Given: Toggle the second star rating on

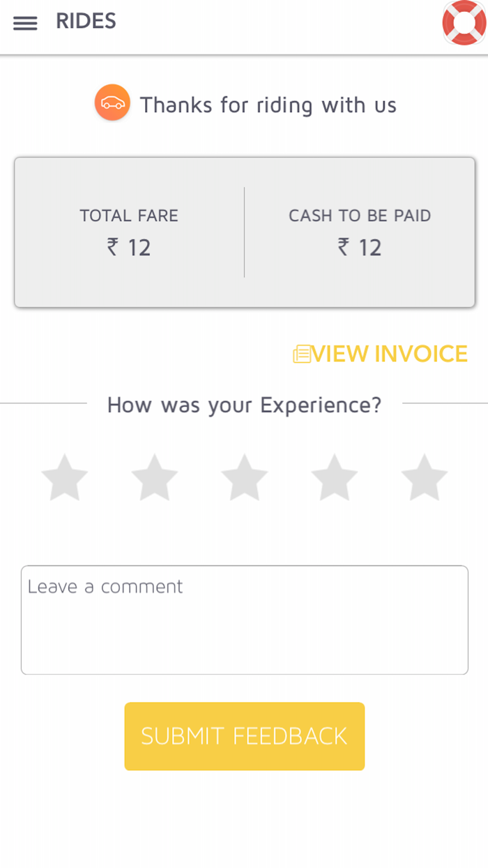Looking at the screenshot, I should point(154,477).
